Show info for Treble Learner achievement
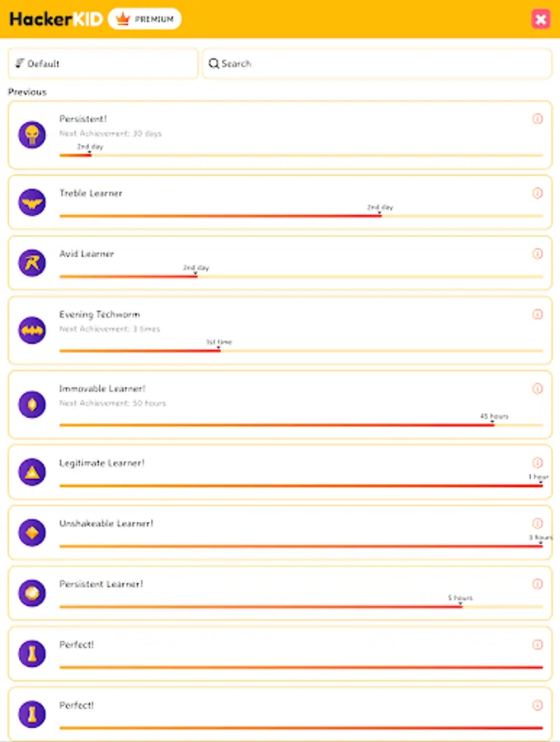The height and width of the screenshot is (742, 560). tap(538, 194)
